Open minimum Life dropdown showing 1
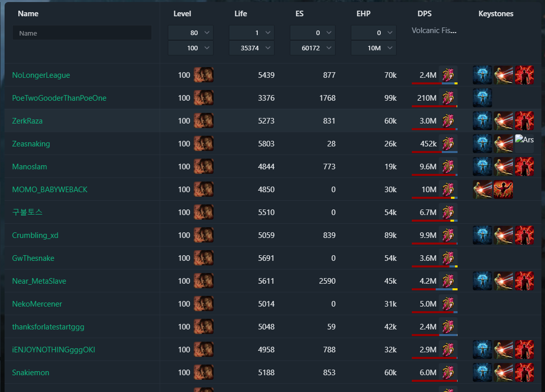 pyautogui.click(x=252, y=33)
